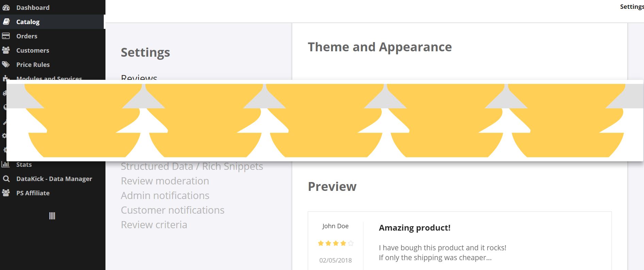Click the DataKick magnifier icon
The image size is (644, 270).
[x=6, y=179]
